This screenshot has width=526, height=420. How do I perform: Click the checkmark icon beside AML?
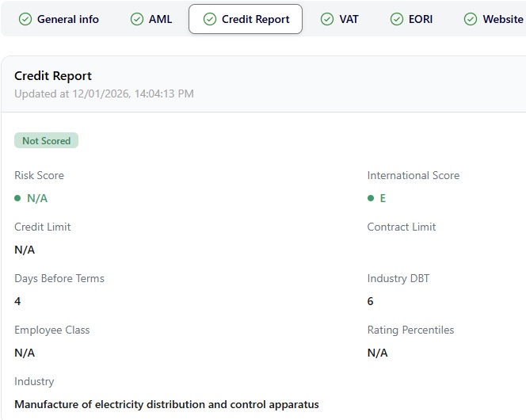pyautogui.click(x=137, y=19)
